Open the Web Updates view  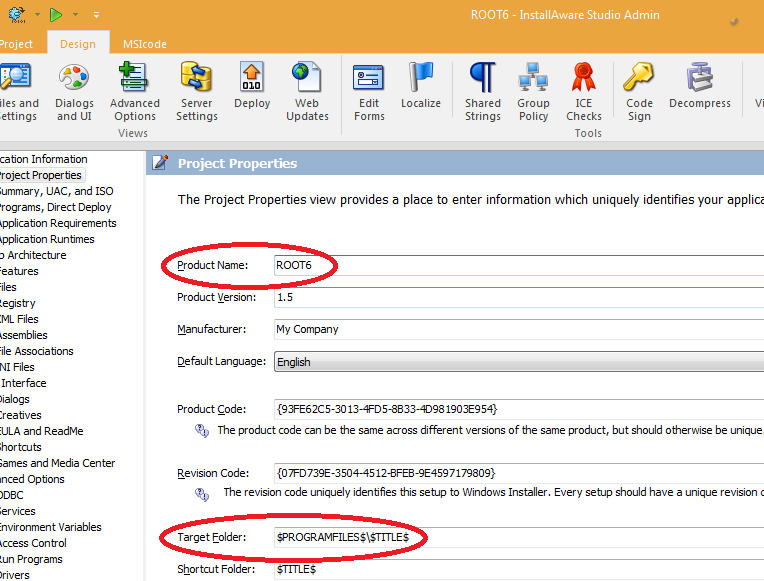(x=307, y=92)
